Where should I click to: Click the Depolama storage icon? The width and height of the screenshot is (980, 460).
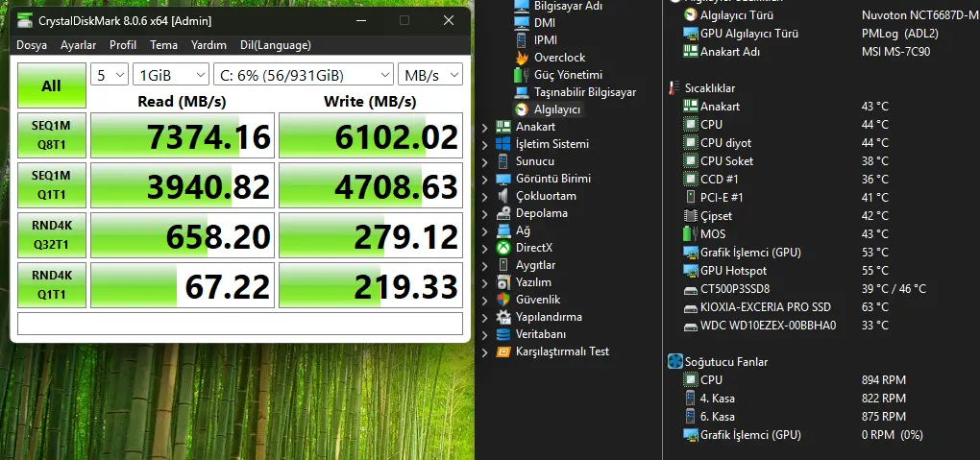pyautogui.click(x=503, y=213)
